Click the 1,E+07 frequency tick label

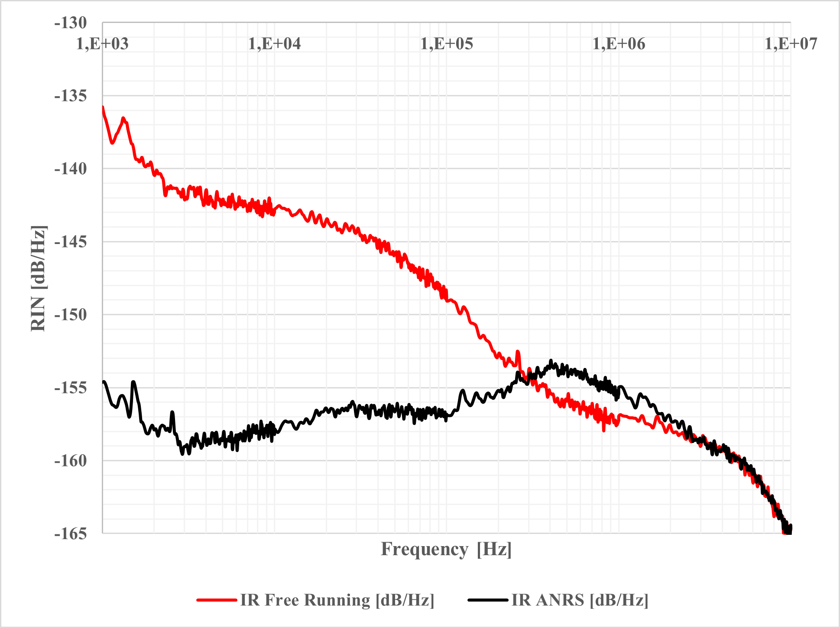pos(791,44)
